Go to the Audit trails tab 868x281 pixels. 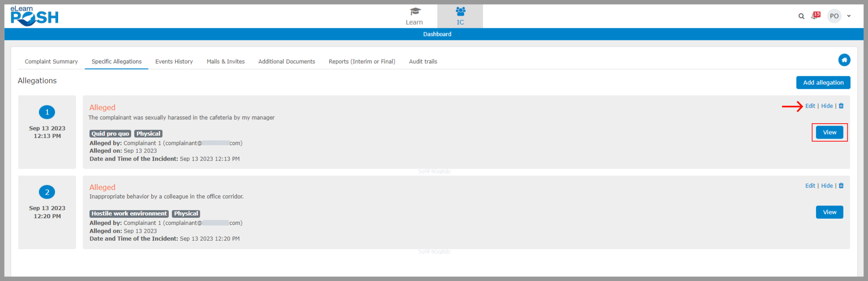pos(423,62)
